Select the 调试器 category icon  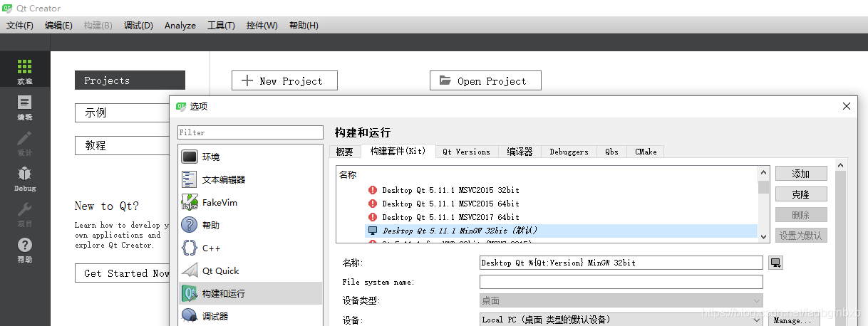tap(190, 315)
